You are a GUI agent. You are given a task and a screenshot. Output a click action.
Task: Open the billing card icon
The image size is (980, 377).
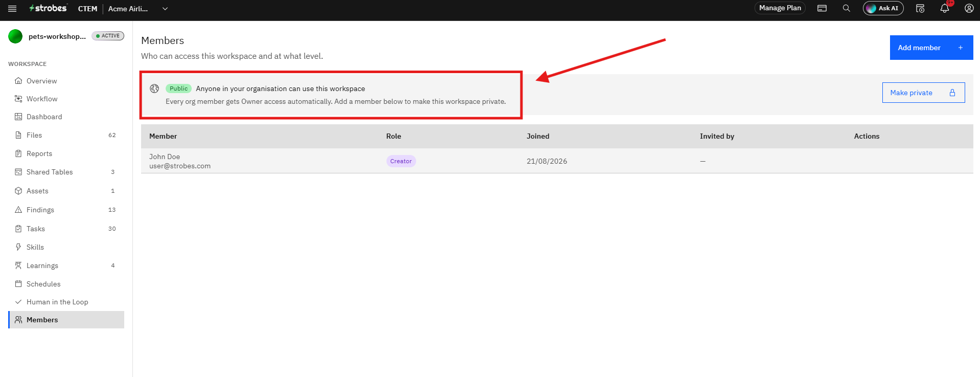[822, 8]
